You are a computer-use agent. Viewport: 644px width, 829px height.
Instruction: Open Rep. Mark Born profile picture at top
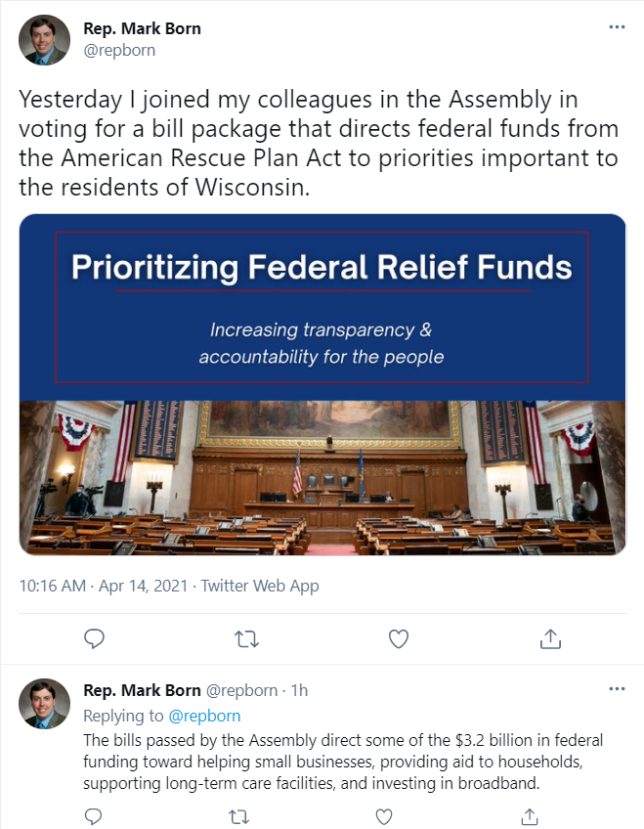pos(44,40)
